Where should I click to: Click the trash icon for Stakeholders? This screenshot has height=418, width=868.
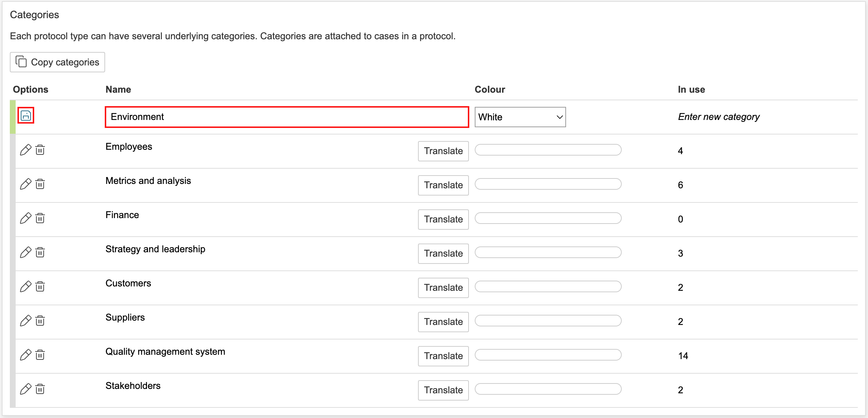[x=40, y=389]
